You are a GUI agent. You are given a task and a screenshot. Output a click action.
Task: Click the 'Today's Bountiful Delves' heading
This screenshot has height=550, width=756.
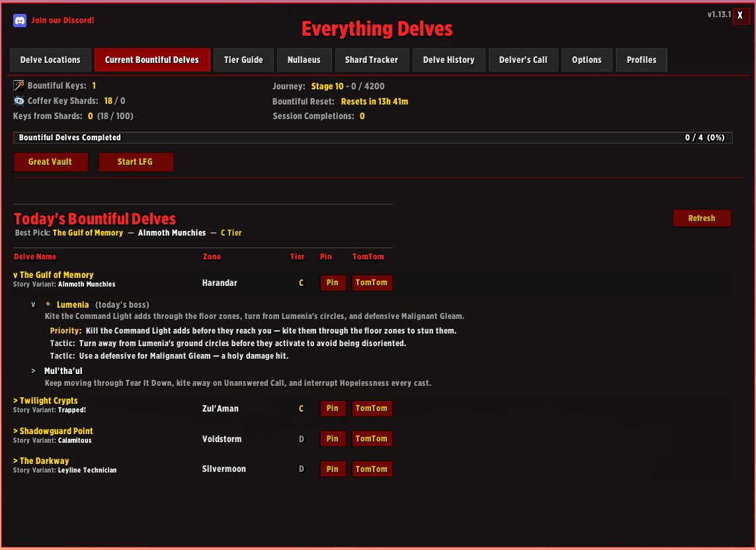(x=95, y=219)
